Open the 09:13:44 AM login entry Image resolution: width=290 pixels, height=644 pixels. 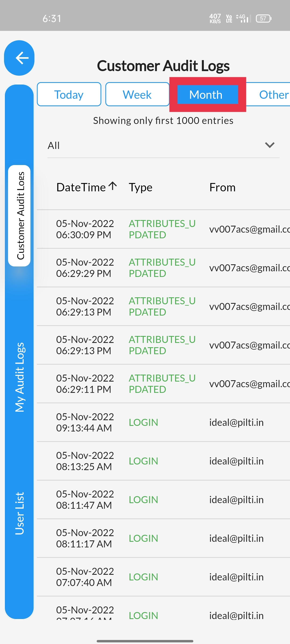163,422
